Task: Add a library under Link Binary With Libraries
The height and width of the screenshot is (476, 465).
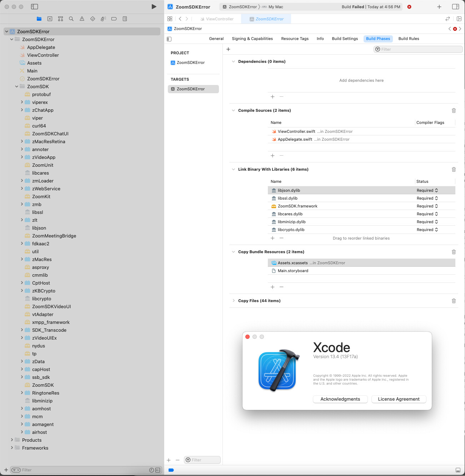Action: pyautogui.click(x=272, y=238)
